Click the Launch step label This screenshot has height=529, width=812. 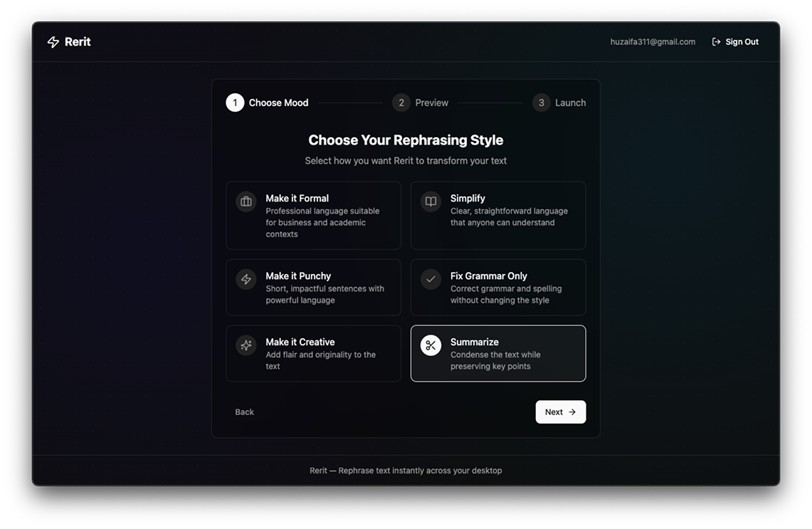(571, 103)
